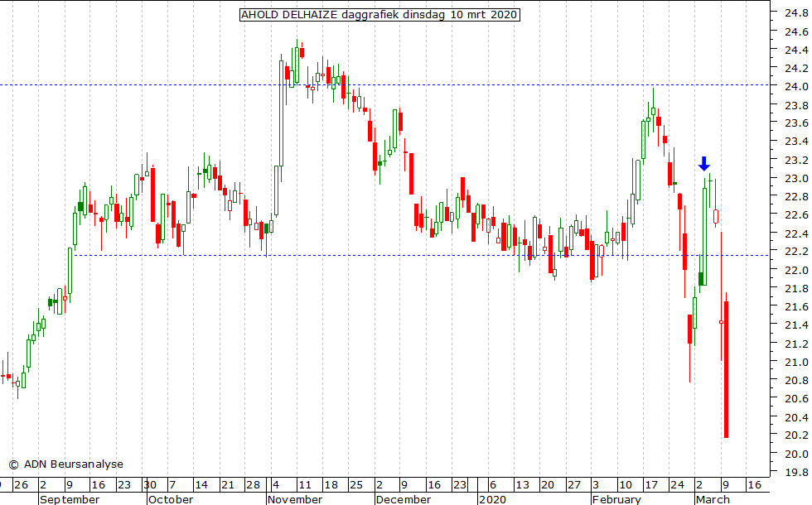Click the March month label
812x505 pixels.
coord(713,499)
